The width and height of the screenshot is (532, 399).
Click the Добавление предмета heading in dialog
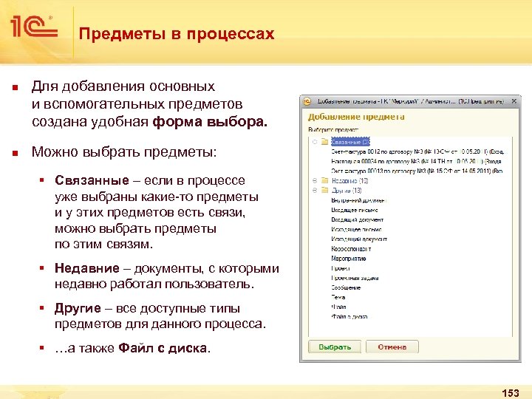point(356,117)
